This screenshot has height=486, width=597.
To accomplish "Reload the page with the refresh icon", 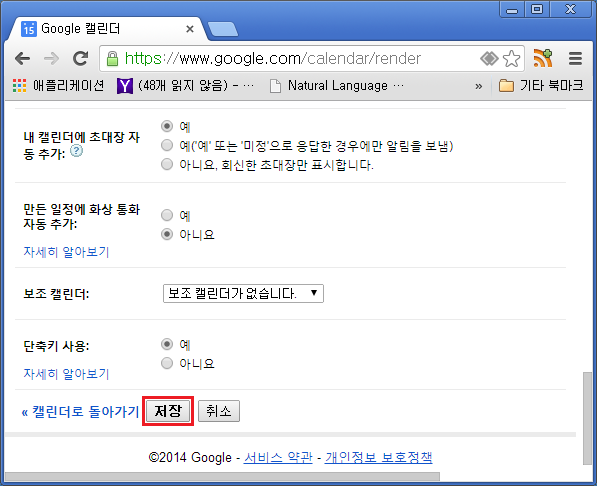I will [x=80, y=58].
